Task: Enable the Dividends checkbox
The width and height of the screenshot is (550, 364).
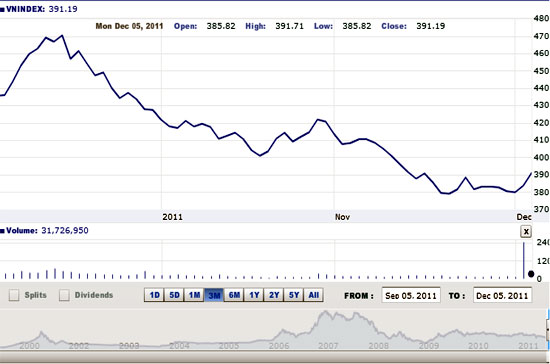Action: click(64, 295)
